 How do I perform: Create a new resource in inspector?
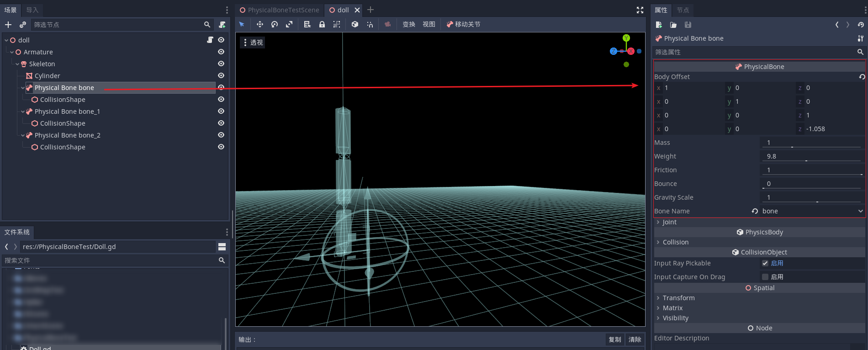coord(659,25)
